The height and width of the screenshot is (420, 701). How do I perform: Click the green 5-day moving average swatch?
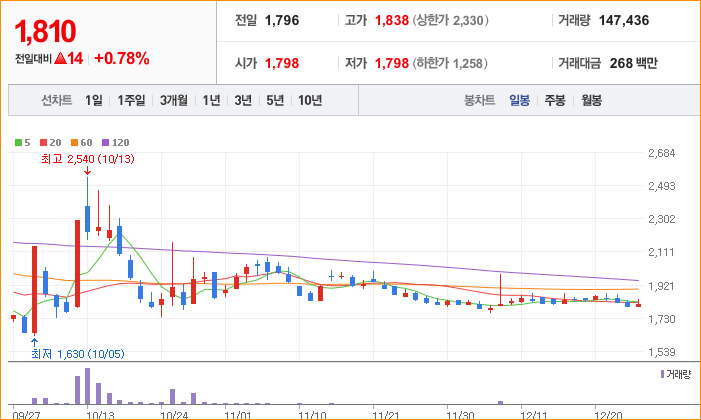point(18,143)
